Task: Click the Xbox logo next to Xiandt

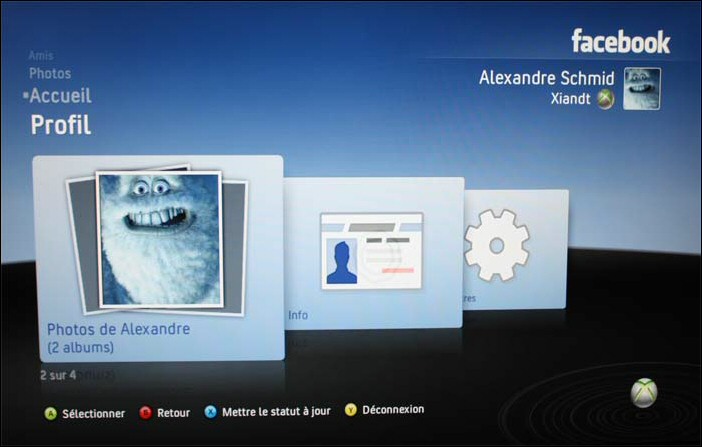Action: (x=605, y=99)
